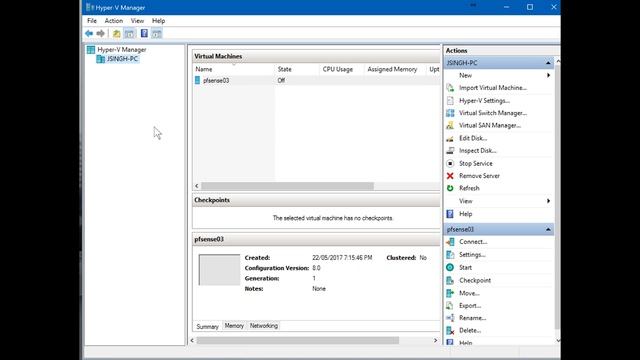Open the Help menu in menu bar

click(x=158, y=21)
